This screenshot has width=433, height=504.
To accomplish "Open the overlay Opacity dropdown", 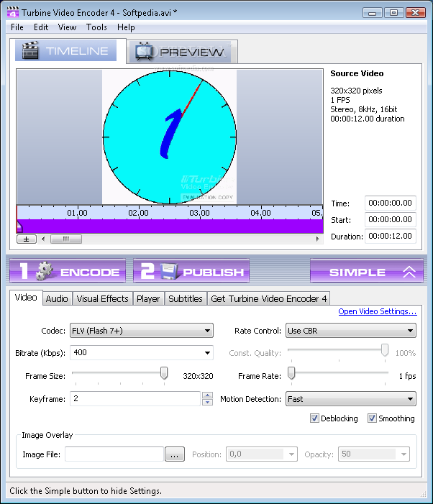I will coord(374,454).
